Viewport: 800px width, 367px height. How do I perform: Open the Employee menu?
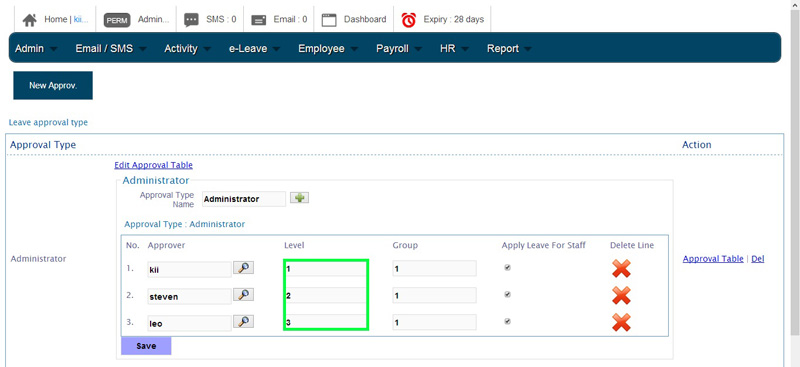click(321, 48)
